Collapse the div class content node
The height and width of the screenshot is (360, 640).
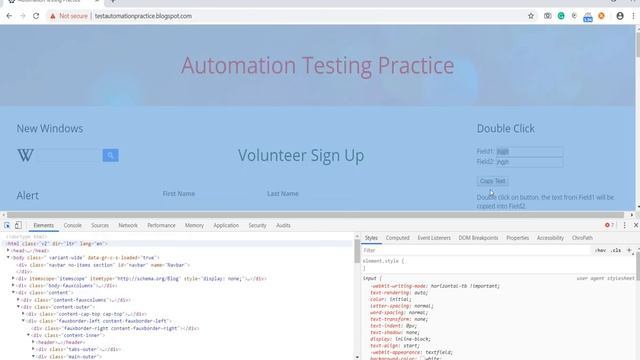(13, 292)
